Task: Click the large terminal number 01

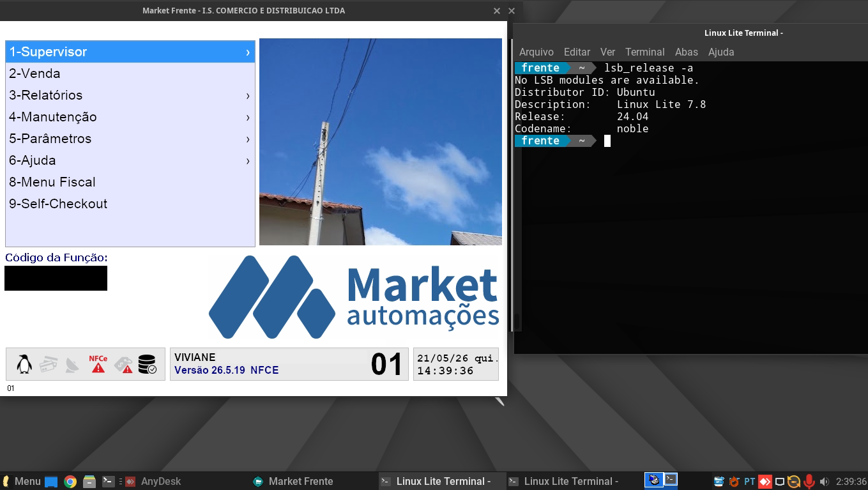Action: [387, 364]
